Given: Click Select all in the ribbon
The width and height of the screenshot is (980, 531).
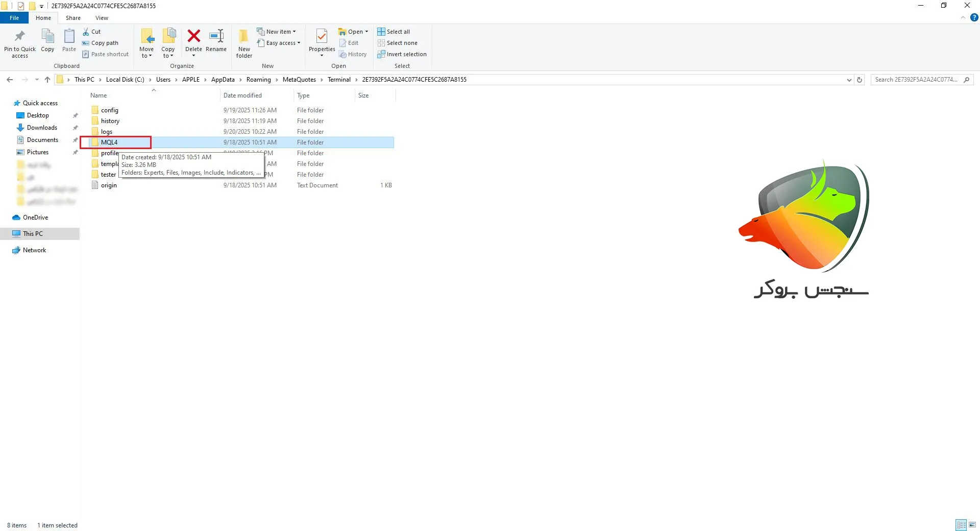Looking at the screenshot, I should [394, 32].
